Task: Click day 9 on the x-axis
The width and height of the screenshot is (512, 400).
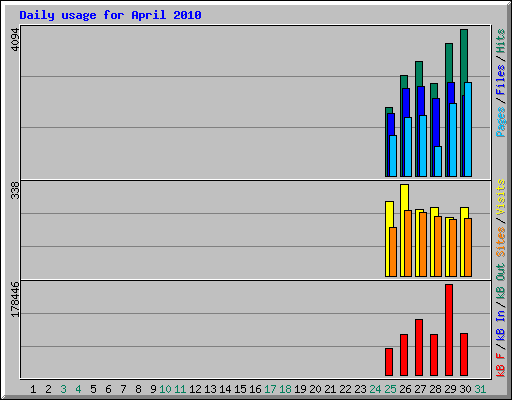Action: (x=153, y=389)
